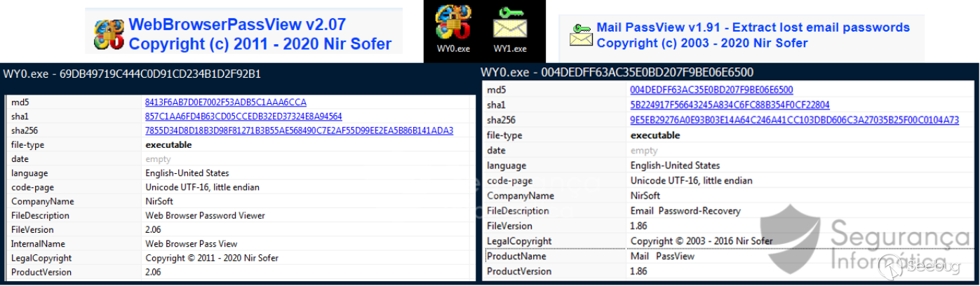Select 'executable' file-type in left panel
Viewport: 980px width, 286px height.
click(168, 144)
